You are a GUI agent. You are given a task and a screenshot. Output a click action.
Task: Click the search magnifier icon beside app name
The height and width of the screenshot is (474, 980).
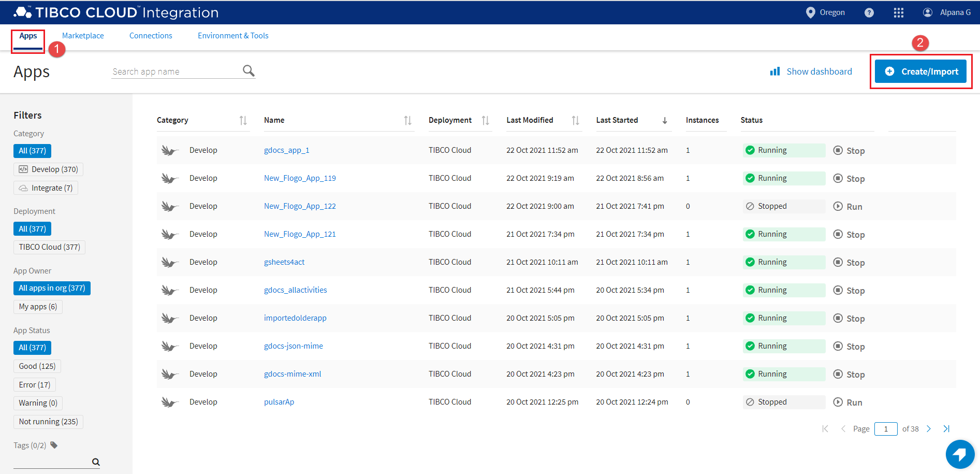(248, 70)
